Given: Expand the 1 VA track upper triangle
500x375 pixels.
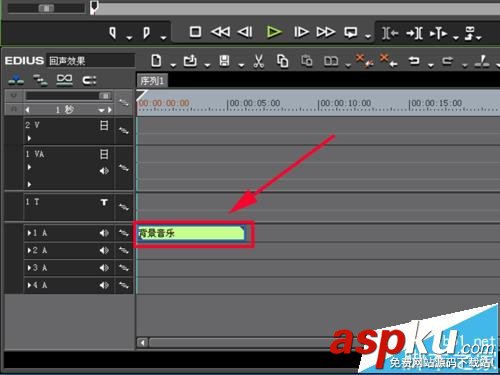Looking at the screenshot, I should (29, 167).
